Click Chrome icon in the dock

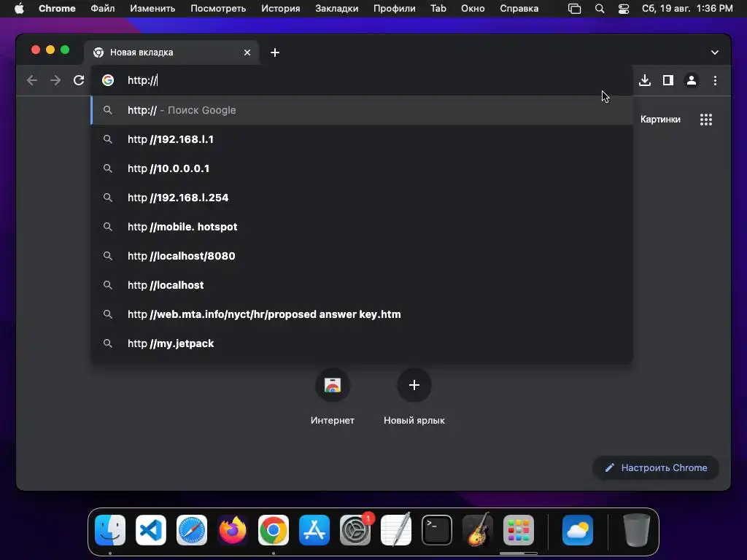[x=274, y=530]
